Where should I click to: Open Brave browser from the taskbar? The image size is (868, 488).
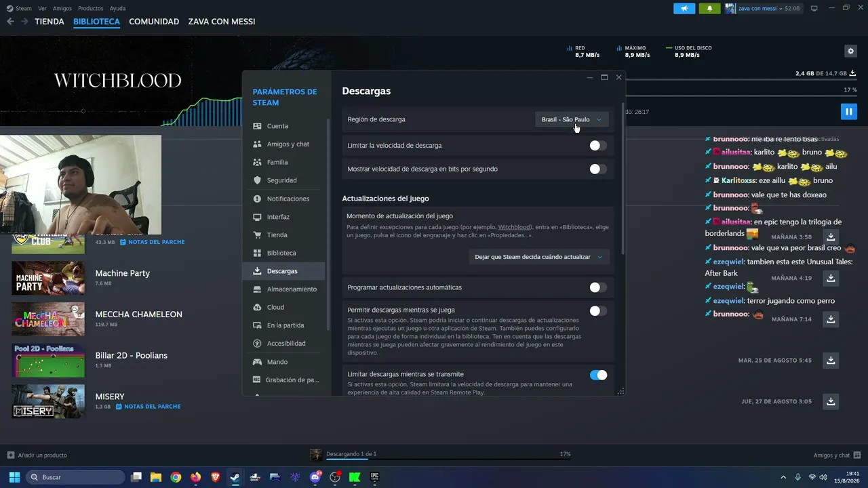(216, 477)
